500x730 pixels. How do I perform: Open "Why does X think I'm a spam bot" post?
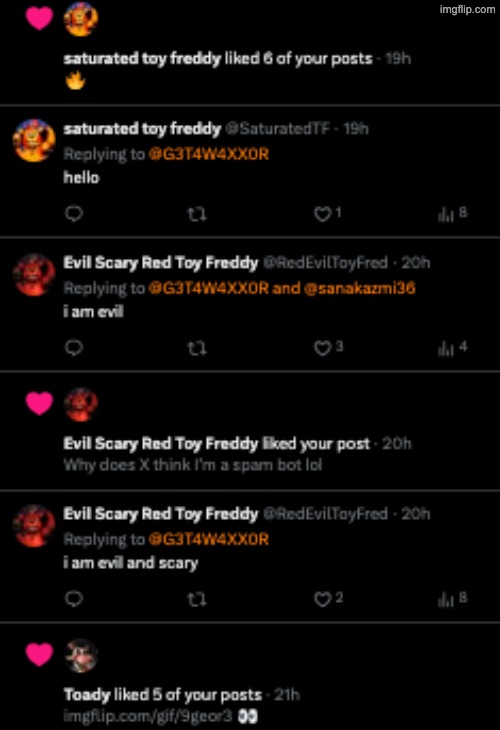193,465
